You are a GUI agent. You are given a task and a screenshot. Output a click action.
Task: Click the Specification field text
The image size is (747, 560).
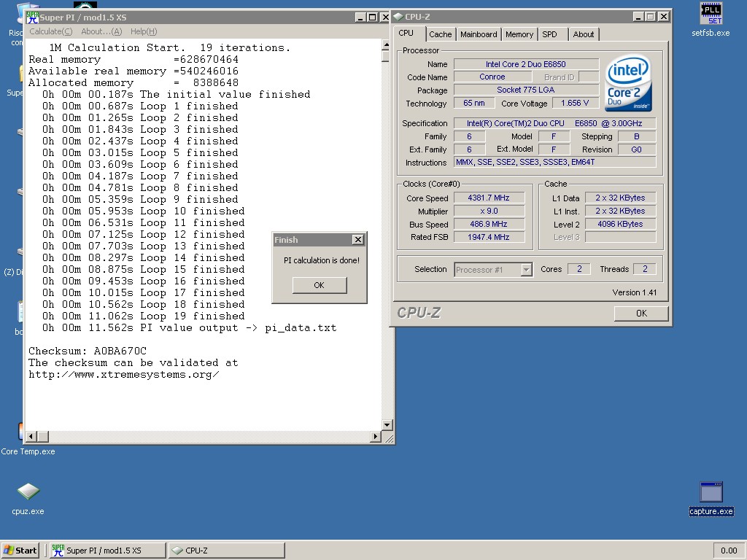[x=554, y=123]
